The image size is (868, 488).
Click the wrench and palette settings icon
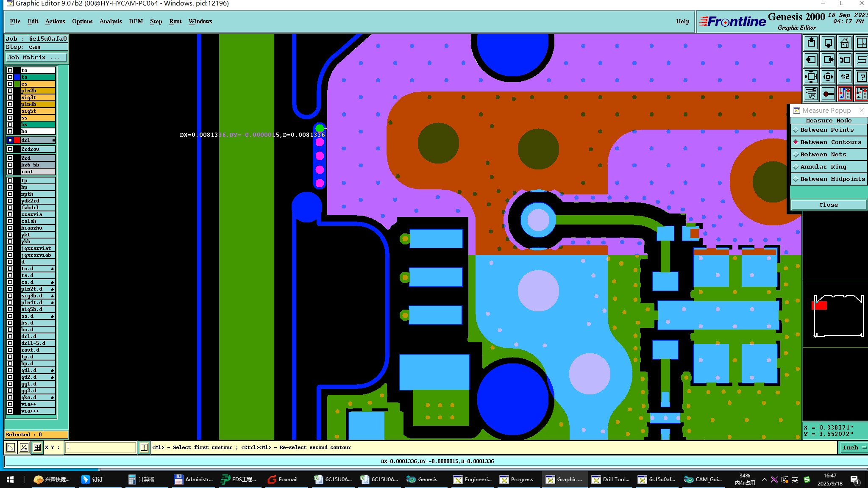coord(811,94)
